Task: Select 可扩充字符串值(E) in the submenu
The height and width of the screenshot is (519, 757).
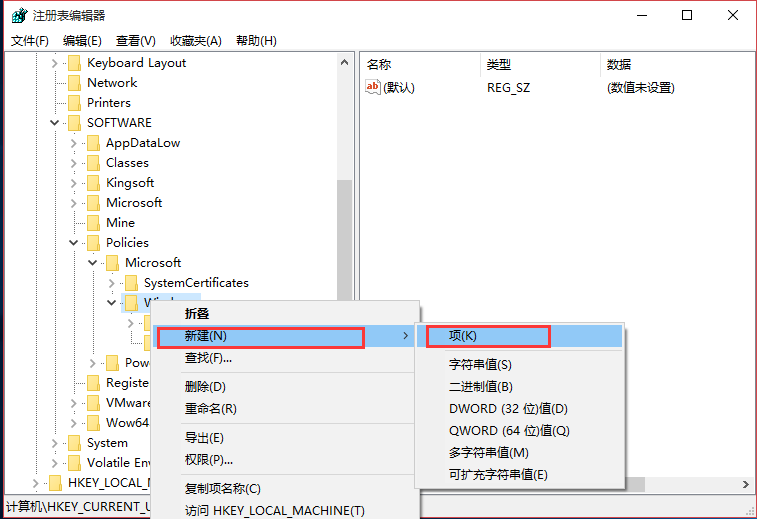Action: (x=520, y=475)
